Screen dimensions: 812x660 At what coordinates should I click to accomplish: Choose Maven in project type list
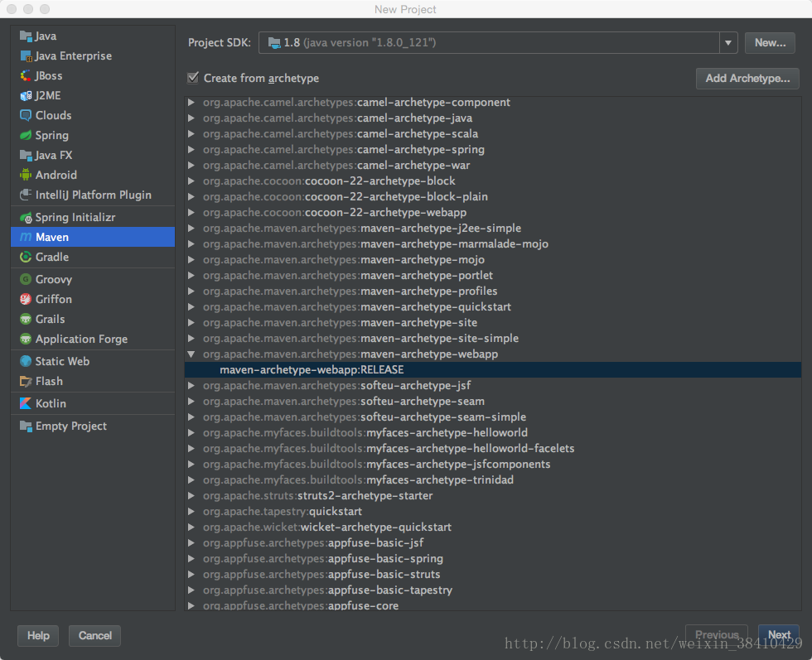pyautogui.click(x=93, y=237)
